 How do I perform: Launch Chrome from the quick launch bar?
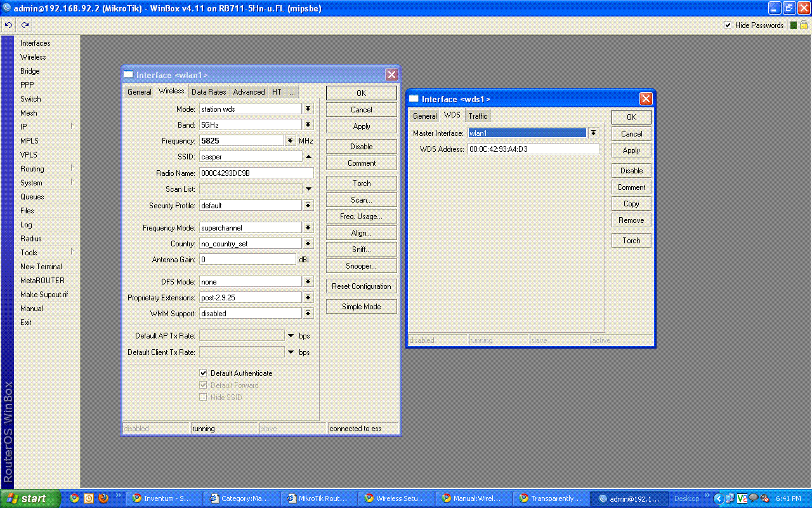[74, 498]
